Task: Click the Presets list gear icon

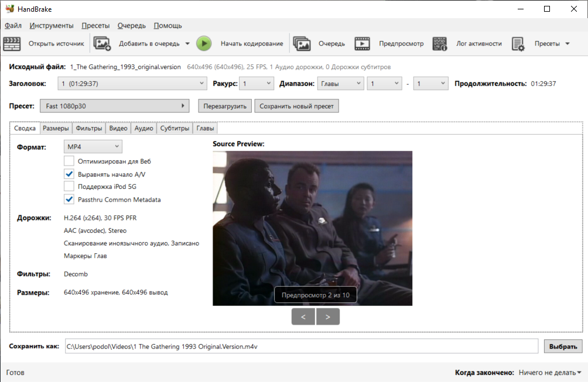Action: 518,44
